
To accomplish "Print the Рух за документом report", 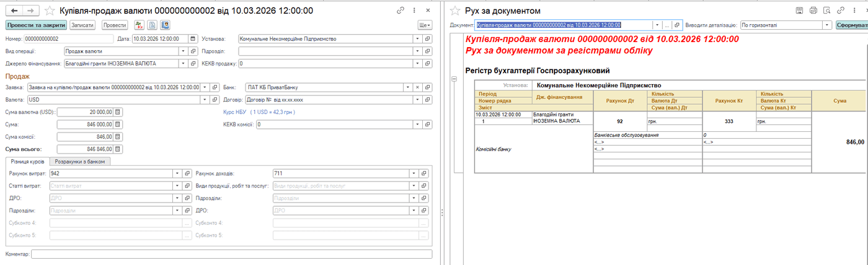I will [813, 11].
